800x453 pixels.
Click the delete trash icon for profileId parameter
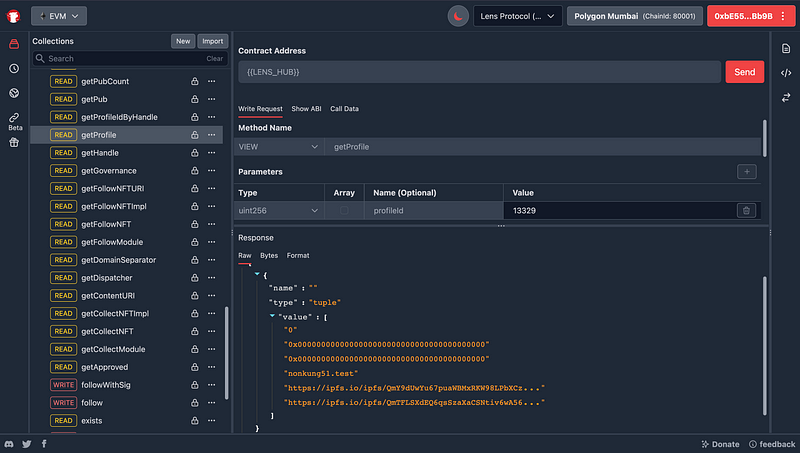(x=745, y=210)
